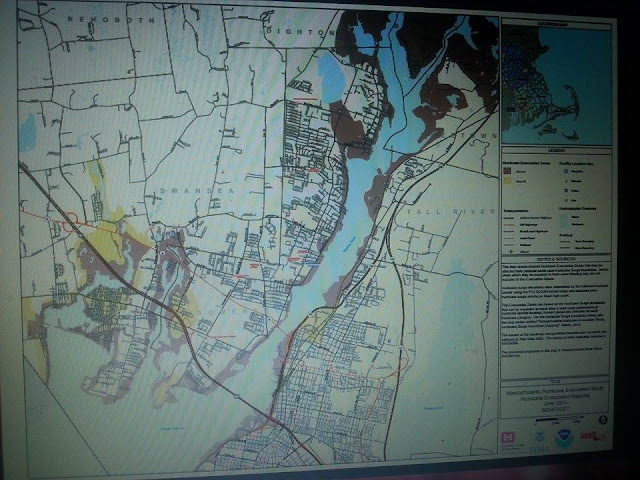Click the Schools facility legend icon
The width and height of the screenshot is (640, 480).
pos(566,181)
